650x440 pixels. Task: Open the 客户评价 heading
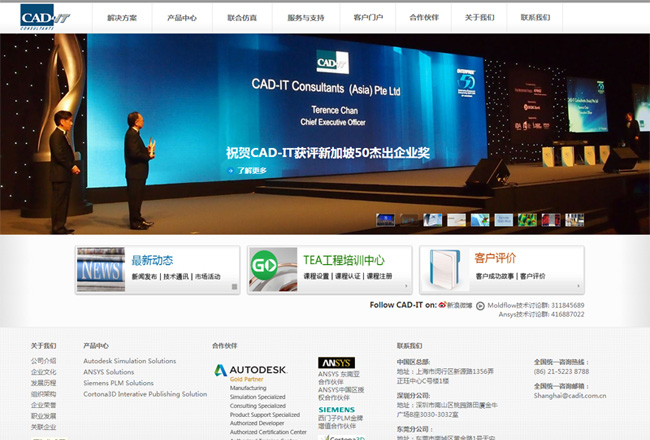[495, 258]
